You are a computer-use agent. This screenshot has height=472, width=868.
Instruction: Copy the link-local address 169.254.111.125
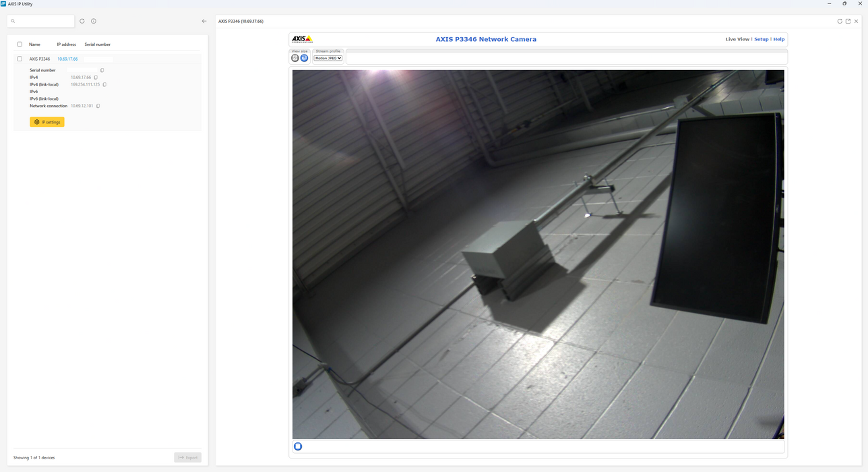(x=104, y=85)
